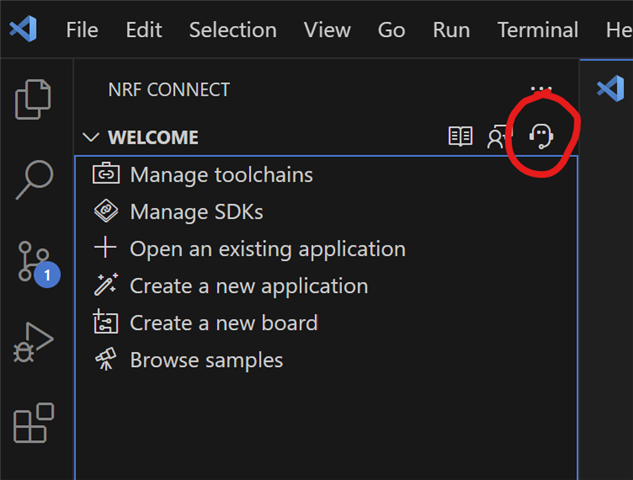Image resolution: width=633 pixels, height=480 pixels.
Task: Click the support headset icon
Action: pyautogui.click(x=541, y=136)
